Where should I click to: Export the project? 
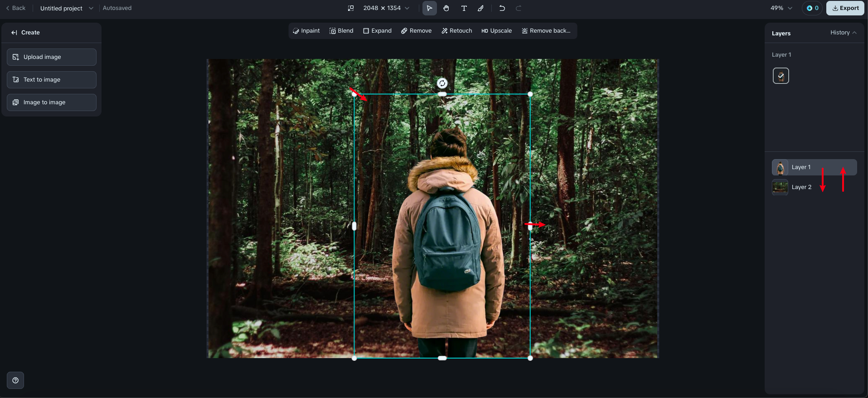coord(845,8)
